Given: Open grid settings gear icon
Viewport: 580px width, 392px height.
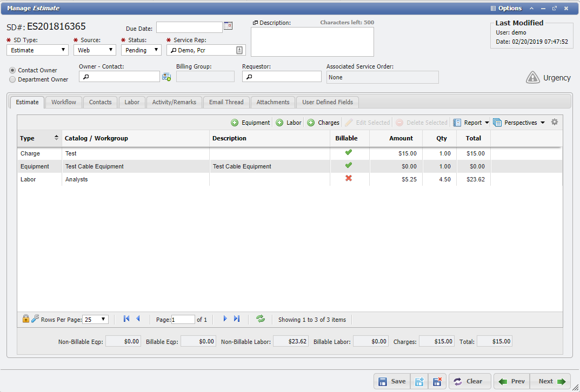Looking at the screenshot, I should 554,122.
